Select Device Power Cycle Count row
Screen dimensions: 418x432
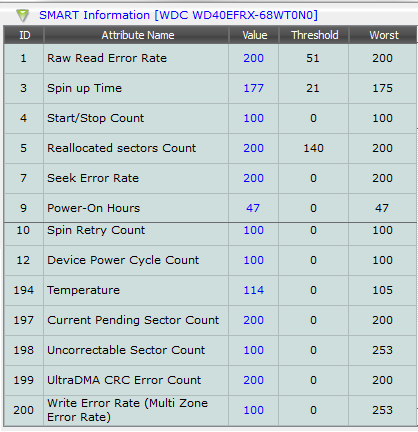tap(210, 261)
